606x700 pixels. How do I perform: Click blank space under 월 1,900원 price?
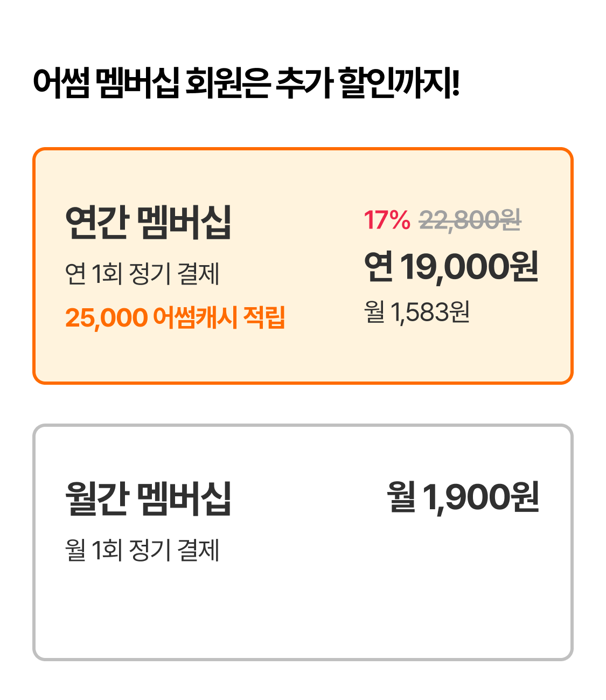coord(463,571)
